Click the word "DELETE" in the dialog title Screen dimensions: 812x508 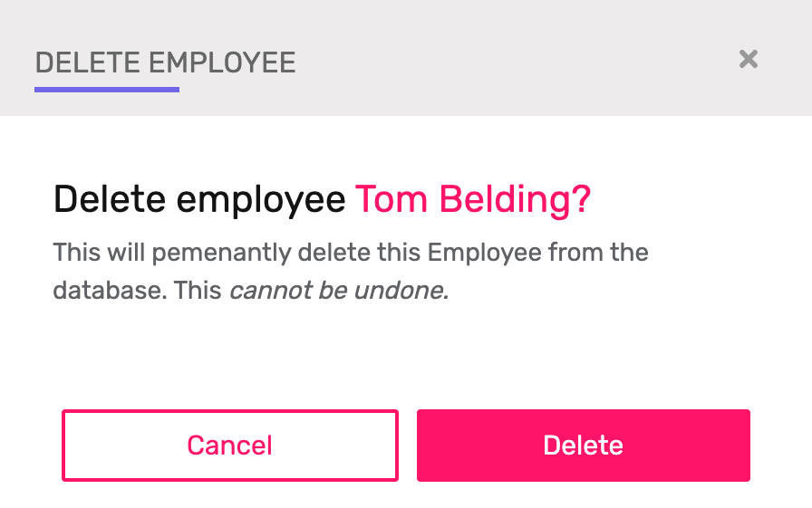point(87,63)
